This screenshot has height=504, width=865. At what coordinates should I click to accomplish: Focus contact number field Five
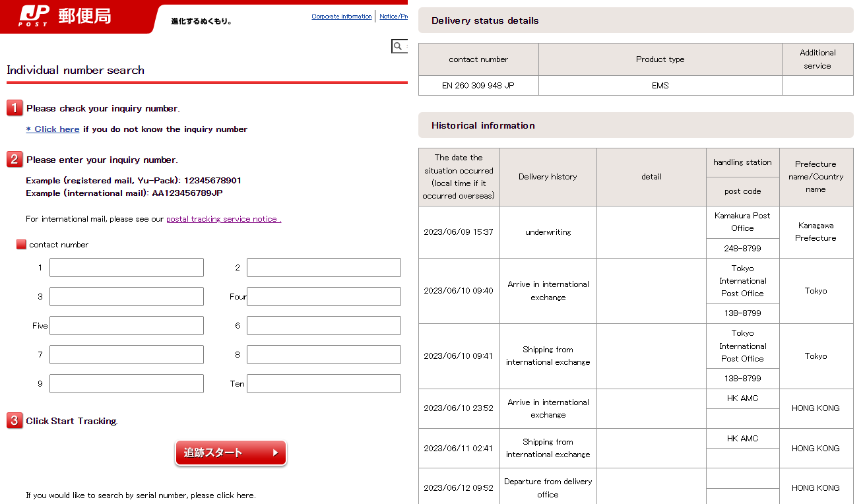[x=127, y=325]
